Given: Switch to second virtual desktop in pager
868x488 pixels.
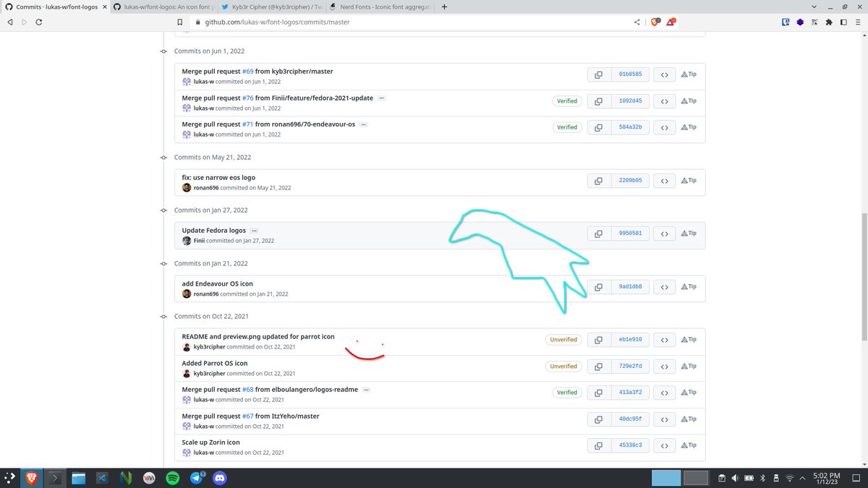Looking at the screenshot, I should (695, 478).
